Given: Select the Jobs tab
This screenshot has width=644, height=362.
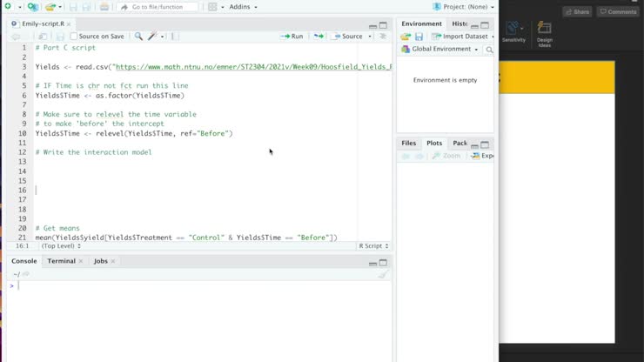Looking at the screenshot, I should 101,261.
